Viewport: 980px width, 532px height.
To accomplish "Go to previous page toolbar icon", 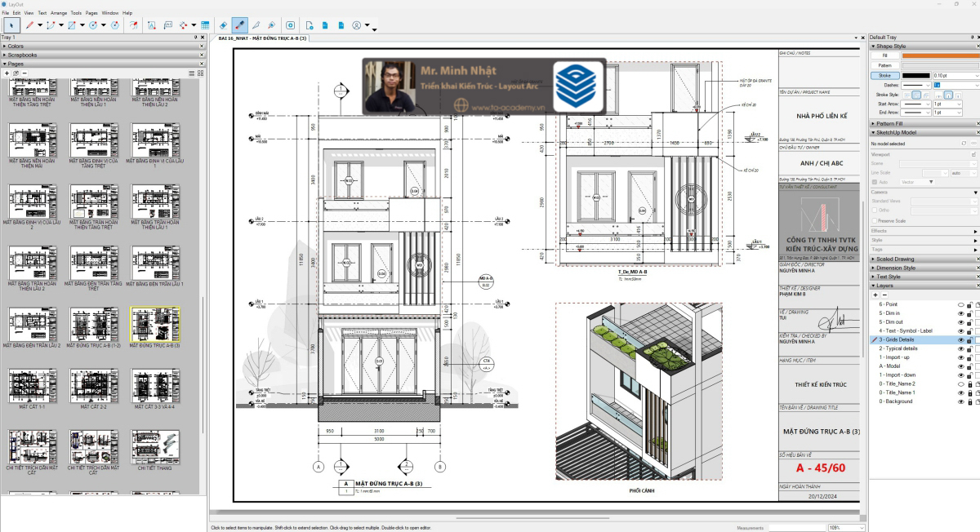I will tap(324, 25).
